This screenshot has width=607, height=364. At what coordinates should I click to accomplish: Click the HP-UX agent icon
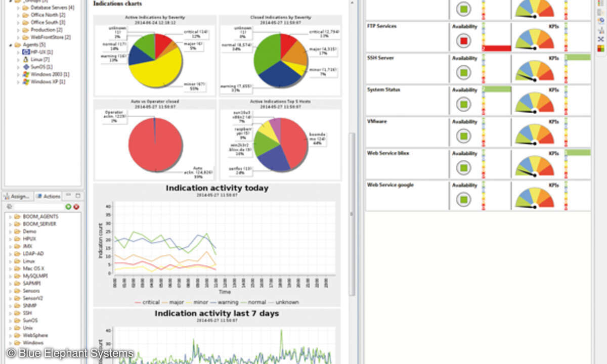pyautogui.click(x=26, y=52)
